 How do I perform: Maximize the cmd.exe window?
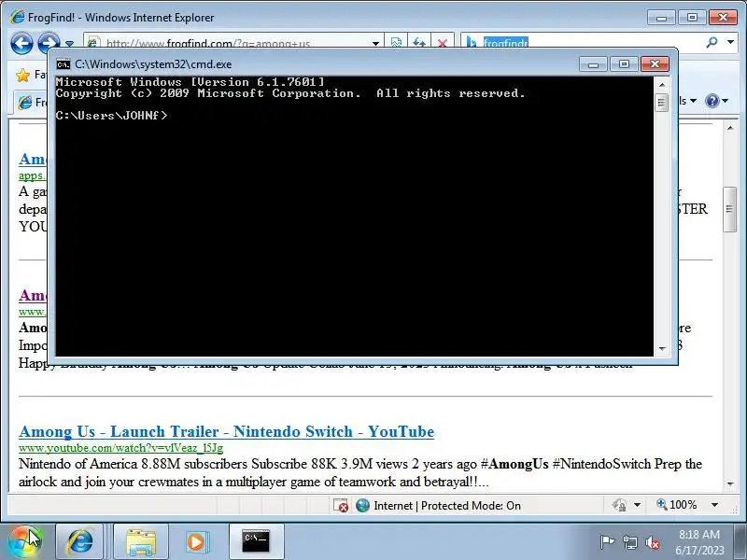point(624,63)
